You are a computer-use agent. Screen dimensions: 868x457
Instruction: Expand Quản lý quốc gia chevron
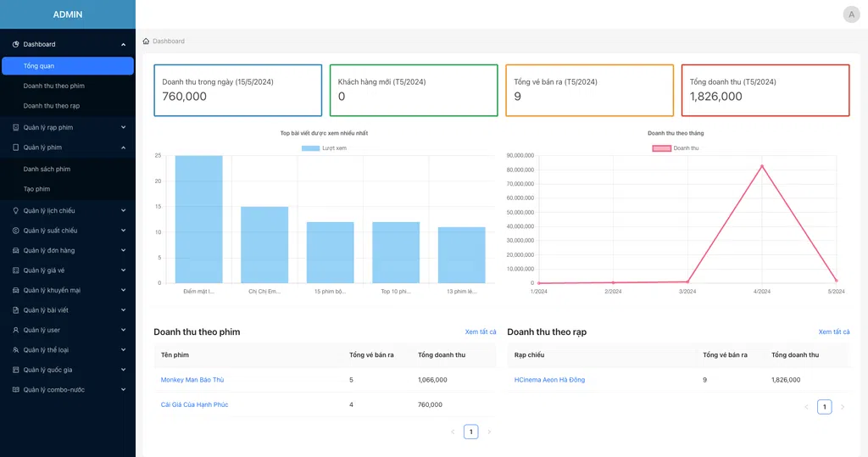[x=123, y=370]
